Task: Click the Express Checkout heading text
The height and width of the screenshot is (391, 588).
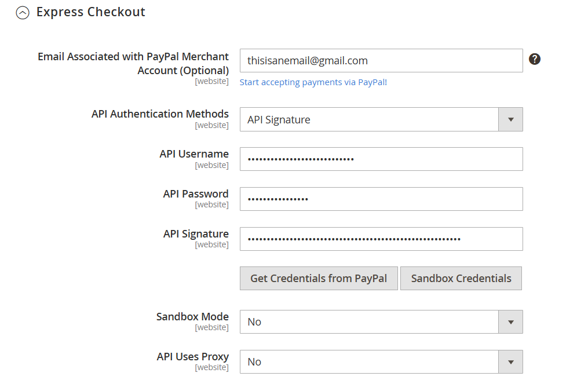Action: 90,12
